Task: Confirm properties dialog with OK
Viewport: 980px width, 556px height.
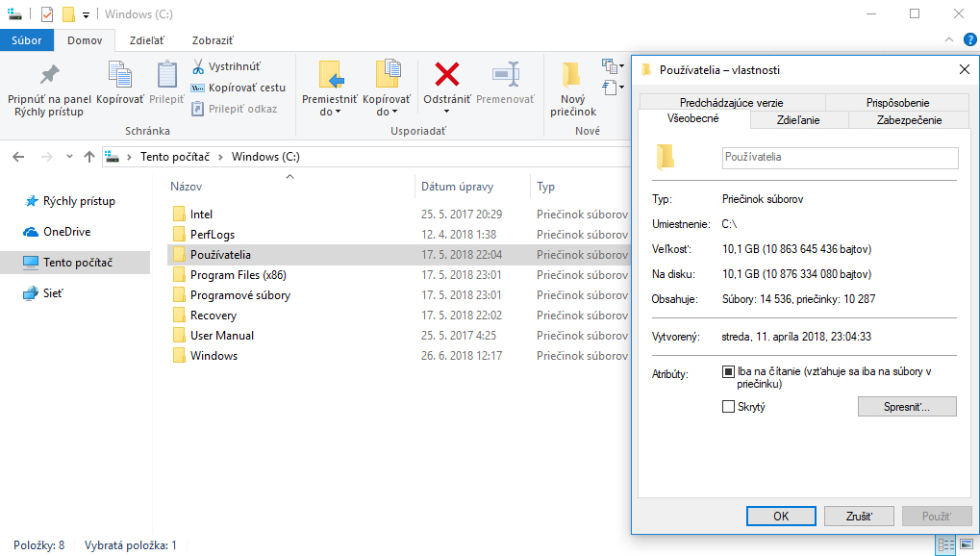Action: (781, 516)
